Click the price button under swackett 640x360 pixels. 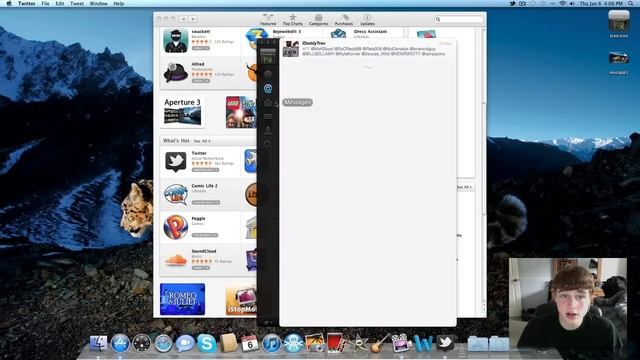pos(200,48)
